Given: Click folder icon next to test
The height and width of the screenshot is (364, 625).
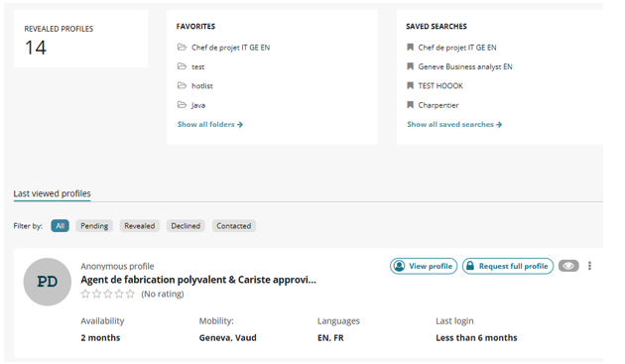Looking at the screenshot, I should click(x=182, y=66).
